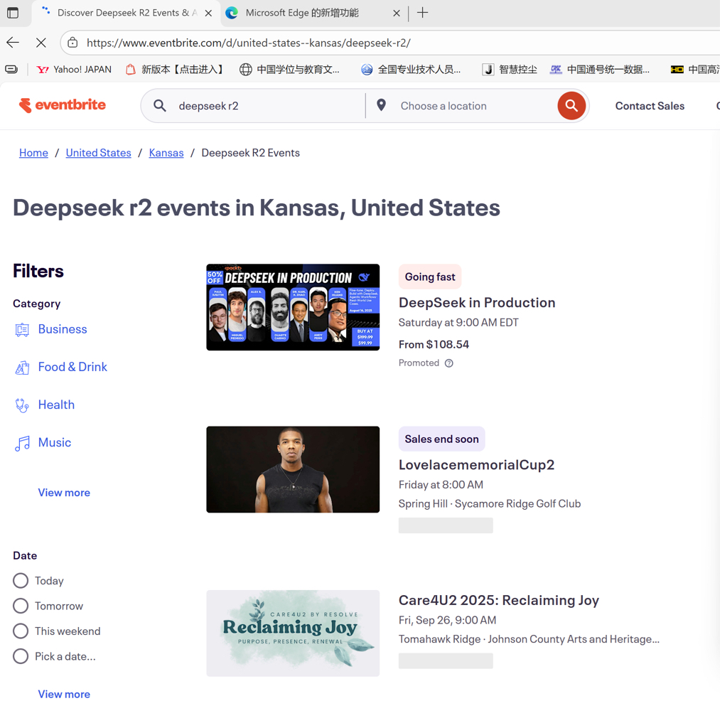
Task: Open the 智慧控尘 bookmark
Action: pyautogui.click(x=509, y=69)
